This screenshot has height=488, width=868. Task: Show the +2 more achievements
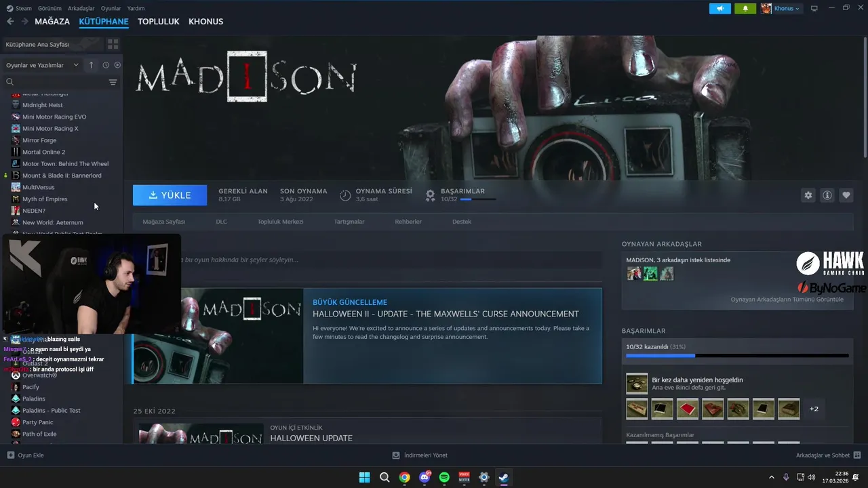pyautogui.click(x=814, y=409)
